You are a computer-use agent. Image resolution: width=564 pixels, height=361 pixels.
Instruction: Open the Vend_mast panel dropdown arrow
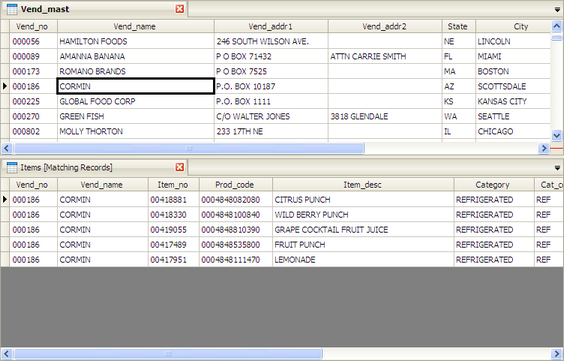pos(557,10)
